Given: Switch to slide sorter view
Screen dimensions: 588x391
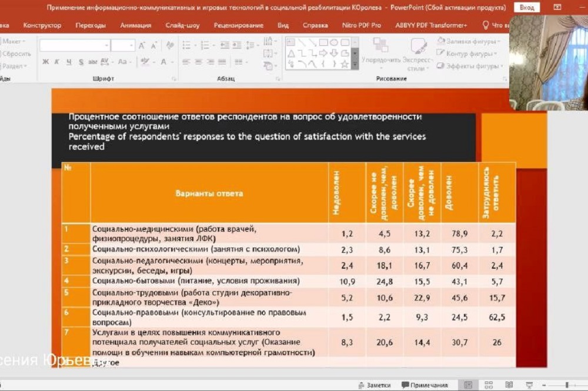Looking at the screenshot, I should click(x=489, y=385).
